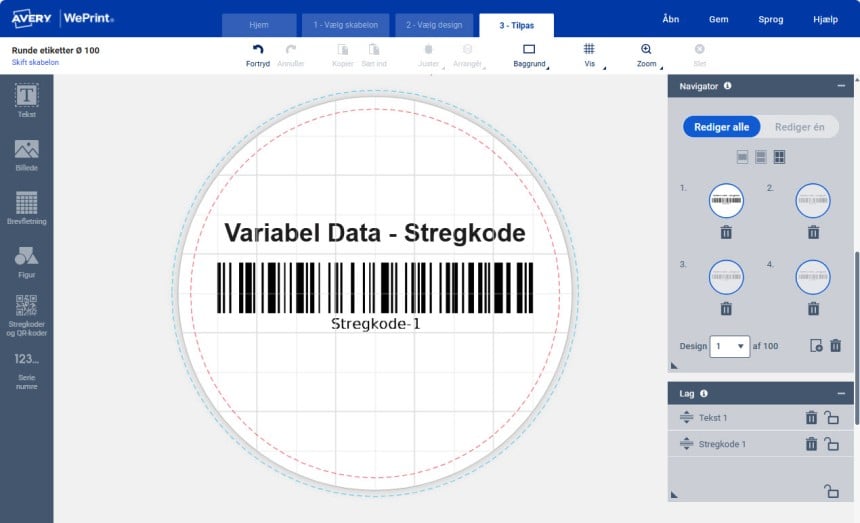Toggle lock on Tekst 1 layer
860x523 pixels.
831,418
